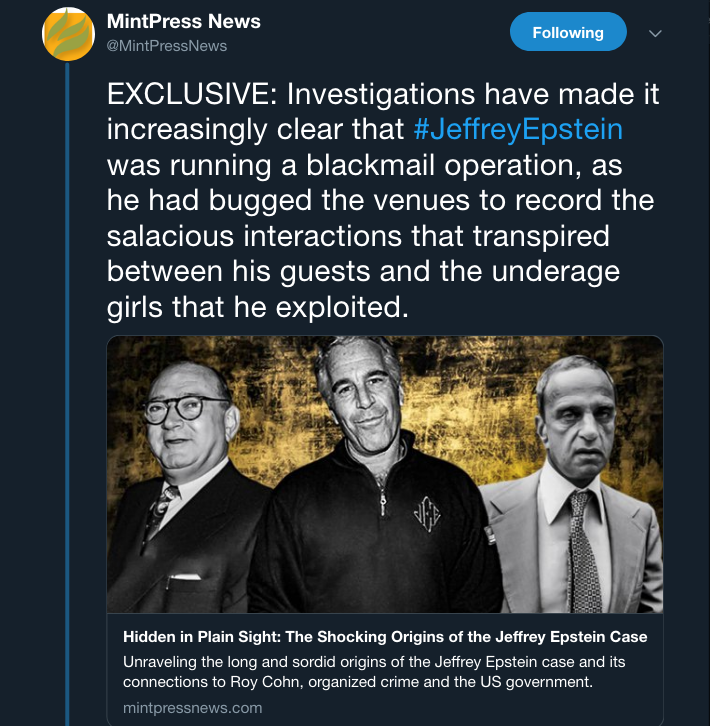Screen dimensions: 710x726
Task: Toggle the Following button
Action: (x=567, y=33)
